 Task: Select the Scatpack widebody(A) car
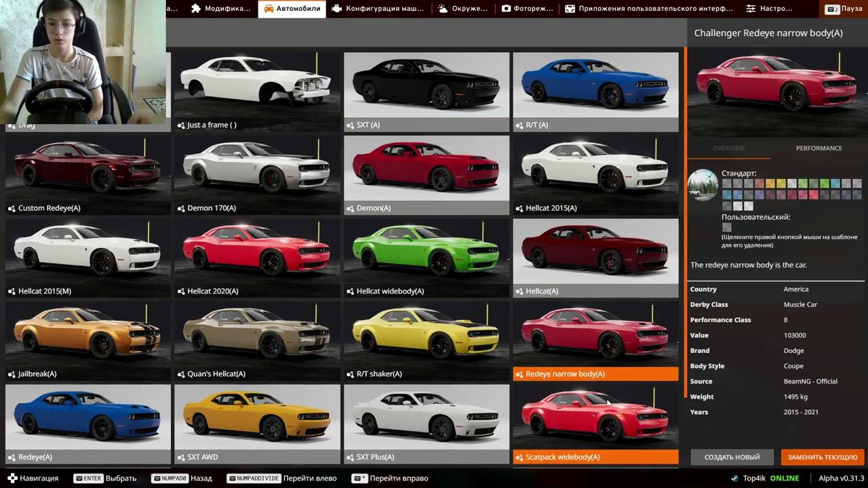(x=595, y=424)
